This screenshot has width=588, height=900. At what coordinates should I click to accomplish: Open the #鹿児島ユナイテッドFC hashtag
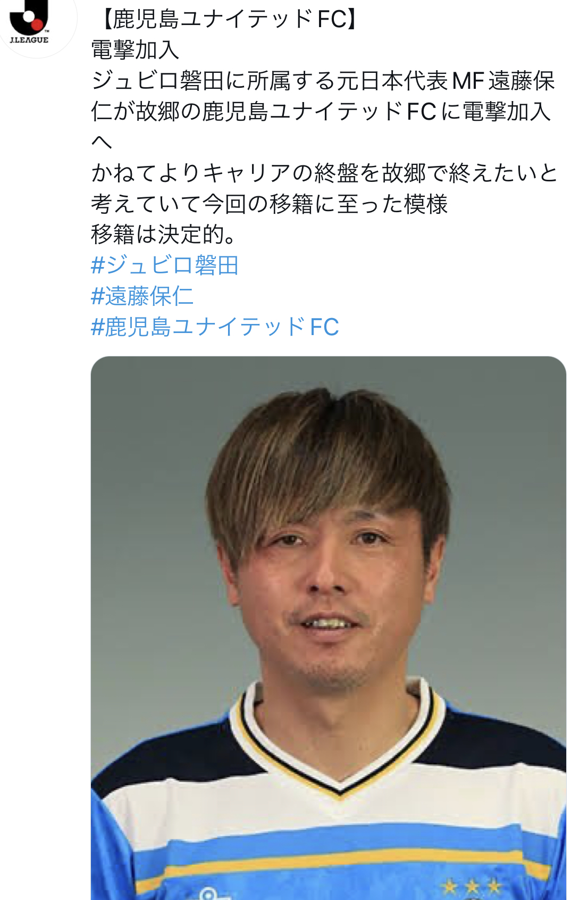point(215,327)
